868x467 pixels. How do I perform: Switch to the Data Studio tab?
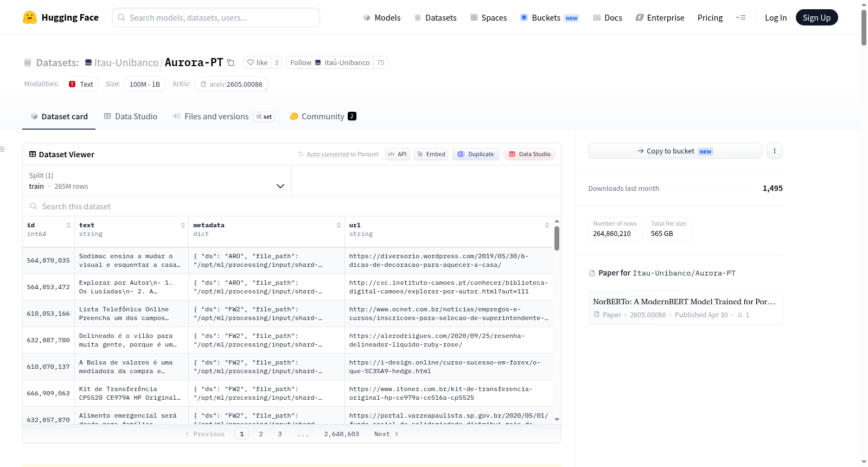click(131, 116)
